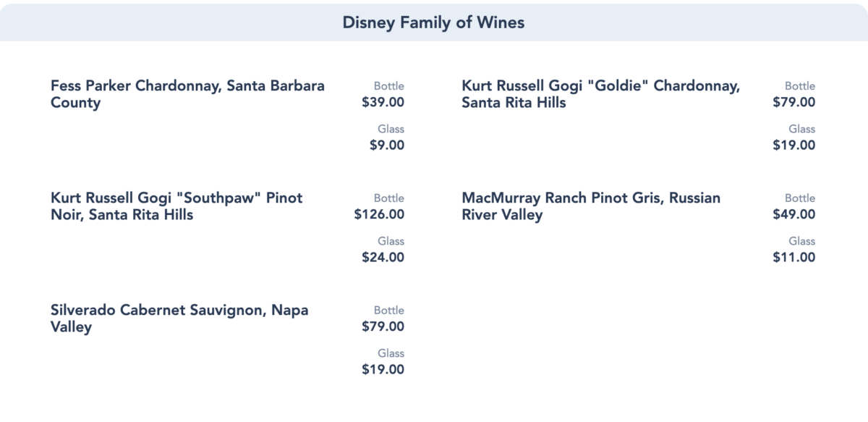Click Silverado Cabernet's $79.00 bottle price
Image resolution: width=868 pixels, height=422 pixels.
click(383, 326)
